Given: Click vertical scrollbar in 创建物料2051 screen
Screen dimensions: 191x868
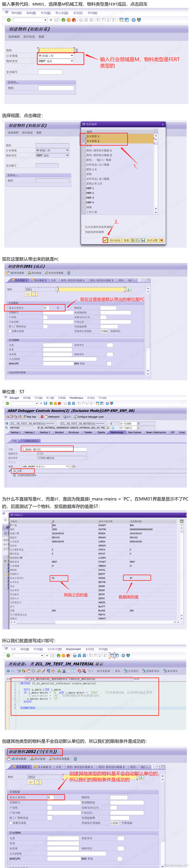Looking at the screenshot, I should click(148, 331).
